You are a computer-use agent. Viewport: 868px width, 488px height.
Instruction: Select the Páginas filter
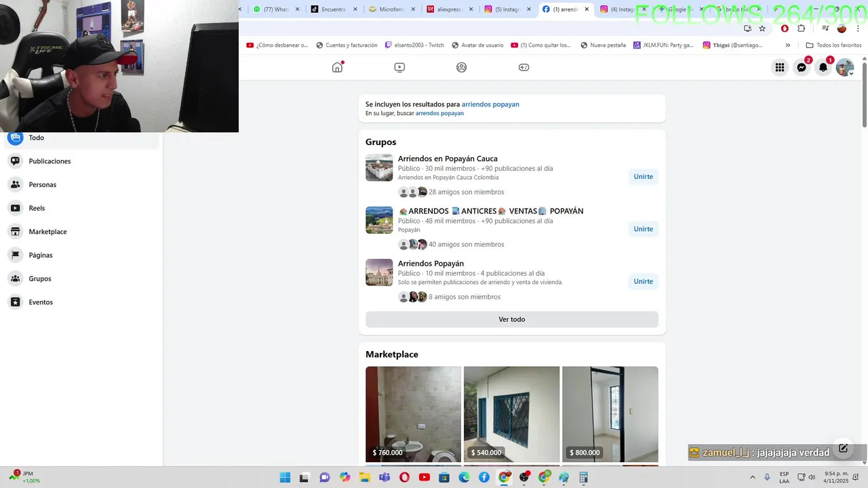point(82,255)
